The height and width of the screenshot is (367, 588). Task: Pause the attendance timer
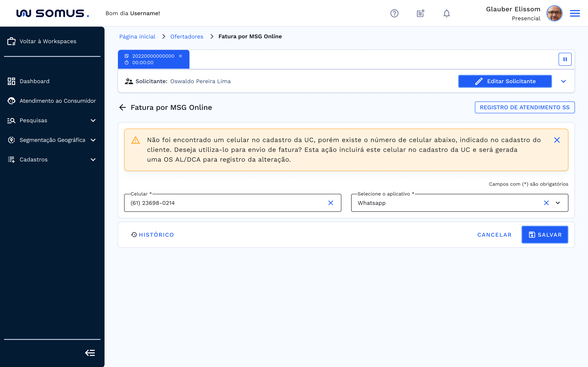coord(565,59)
